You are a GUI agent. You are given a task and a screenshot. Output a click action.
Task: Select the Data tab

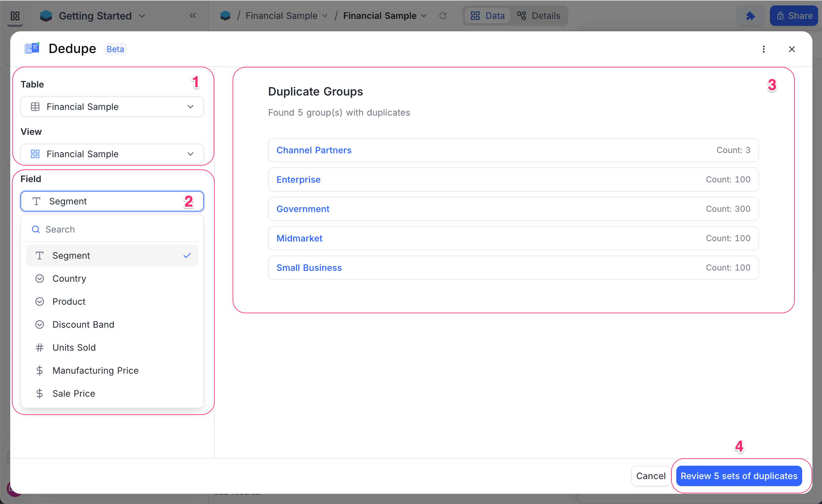(487, 15)
